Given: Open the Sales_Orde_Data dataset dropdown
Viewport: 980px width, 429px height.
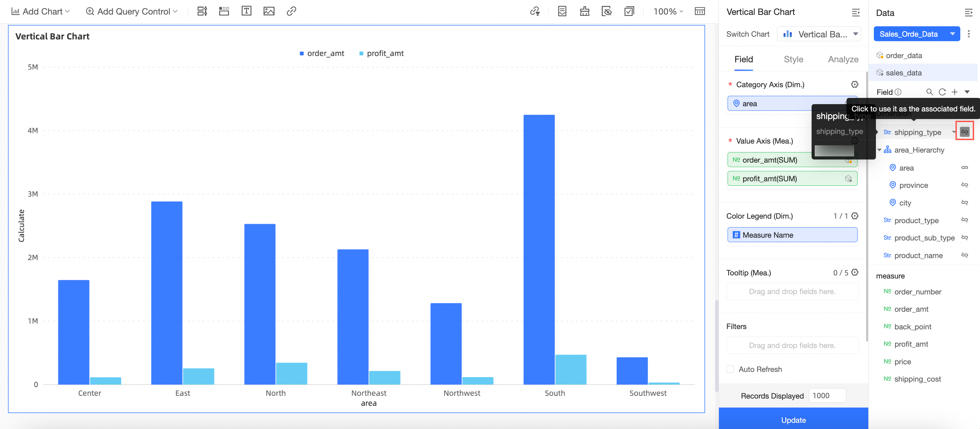Looking at the screenshot, I should 952,34.
